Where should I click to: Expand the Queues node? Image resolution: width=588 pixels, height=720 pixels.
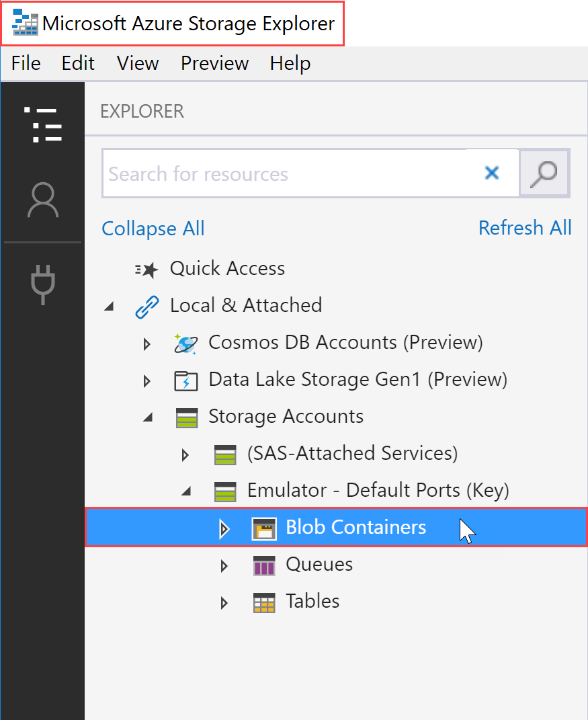tap(224, 566)
